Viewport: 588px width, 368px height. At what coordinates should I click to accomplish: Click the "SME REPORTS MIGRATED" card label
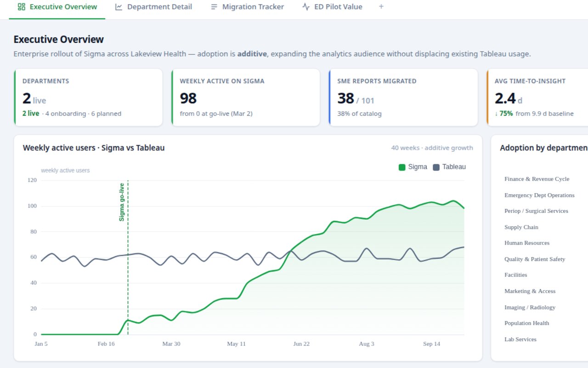(377, 81)
